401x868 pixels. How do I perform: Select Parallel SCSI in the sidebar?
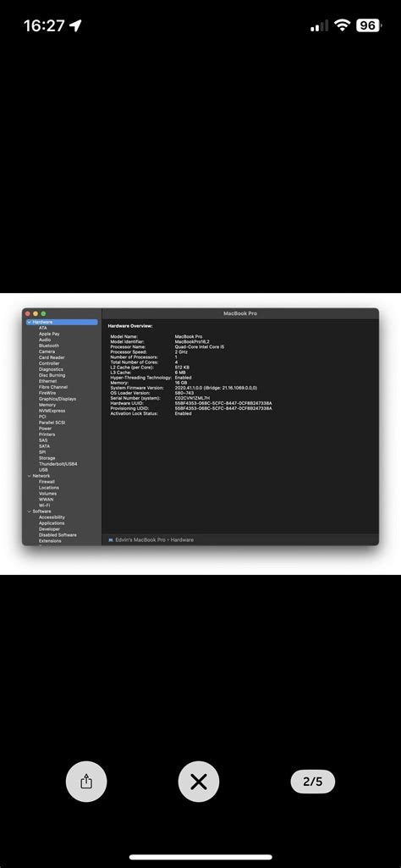click(52, 423)
